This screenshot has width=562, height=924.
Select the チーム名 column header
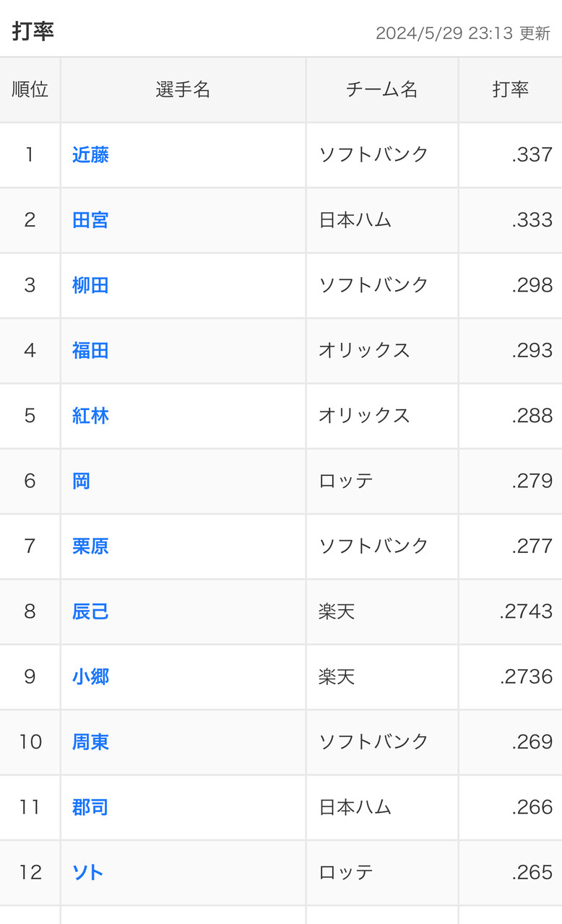pyautogui.click(x=382, y=90)
